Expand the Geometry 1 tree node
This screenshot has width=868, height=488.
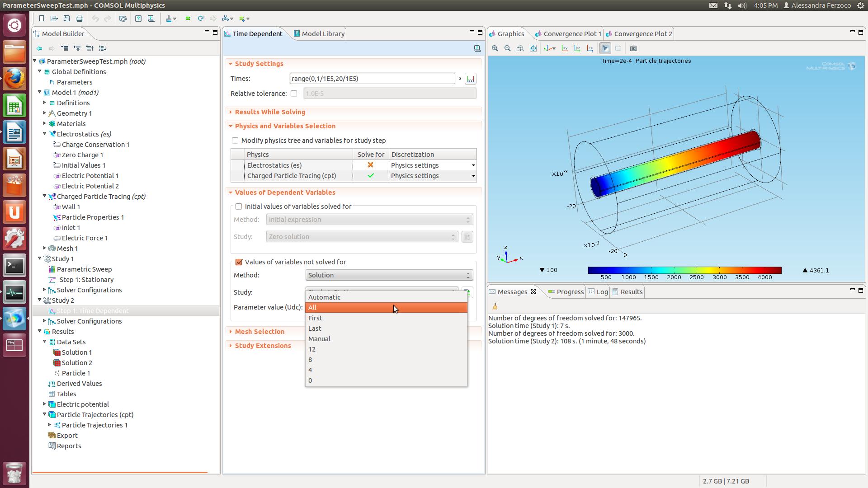44,113
